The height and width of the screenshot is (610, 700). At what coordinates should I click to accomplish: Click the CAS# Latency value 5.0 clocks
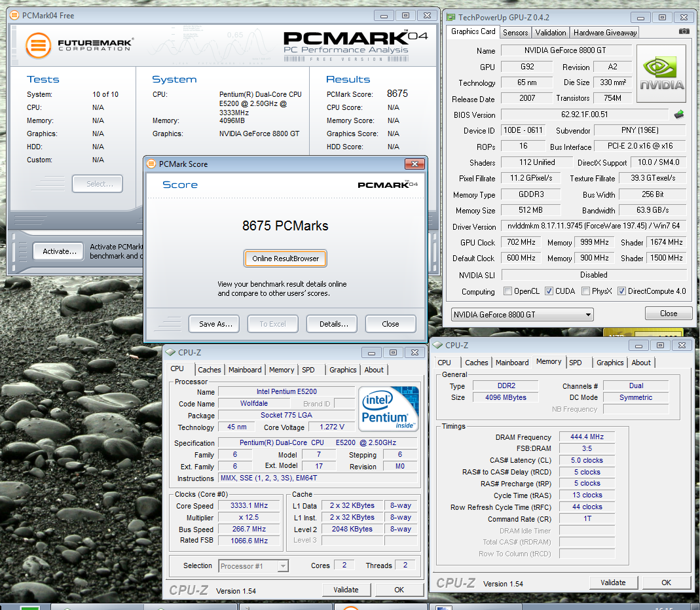(x=587, y=460)
